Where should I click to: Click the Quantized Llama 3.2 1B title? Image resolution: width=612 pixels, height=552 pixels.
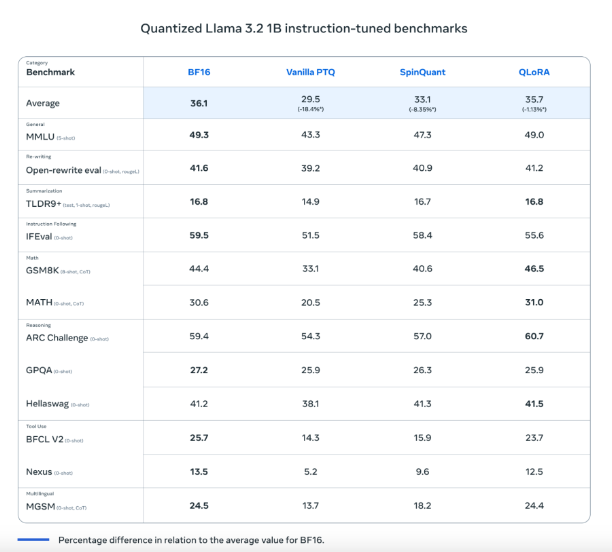[305, 28]
